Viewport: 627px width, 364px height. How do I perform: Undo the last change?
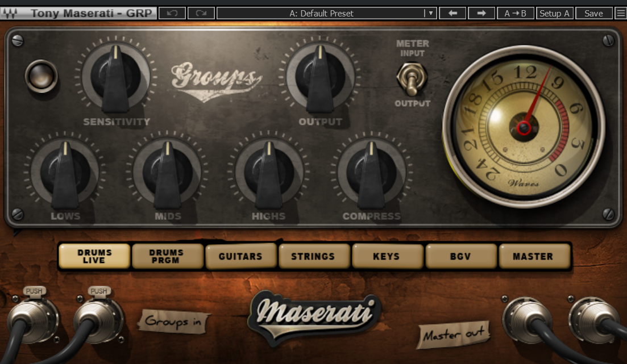(x=172, y=13)
